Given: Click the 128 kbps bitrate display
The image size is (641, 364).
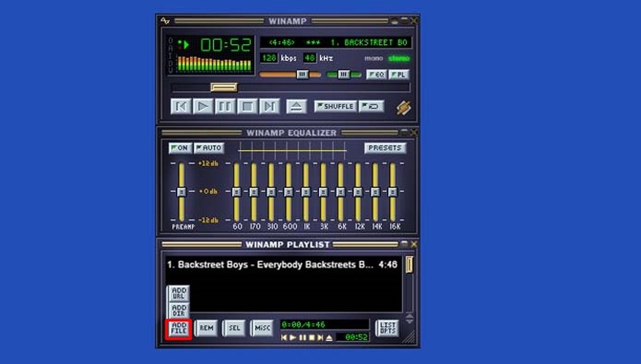Looking at the screenshot, I should [x=269, y=58].
